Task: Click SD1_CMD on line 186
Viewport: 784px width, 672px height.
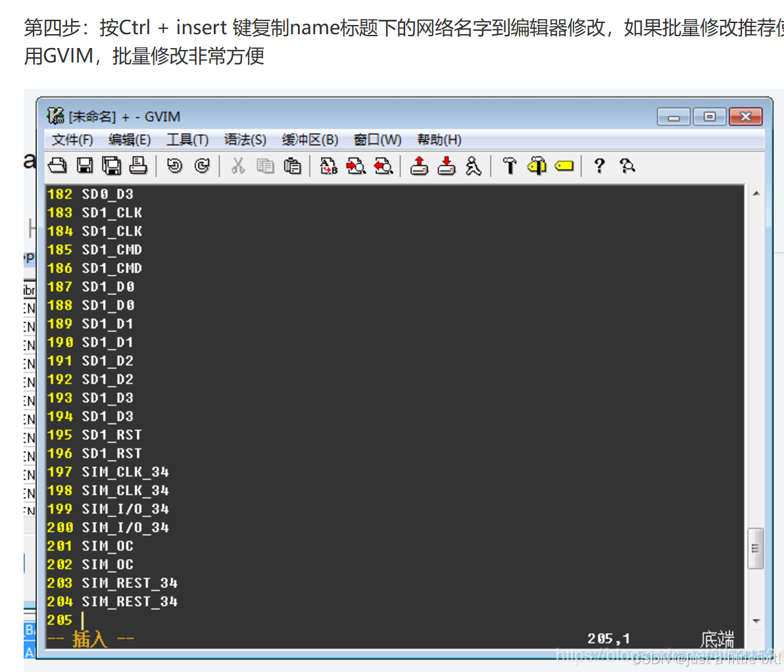Action: pos(112,268)
